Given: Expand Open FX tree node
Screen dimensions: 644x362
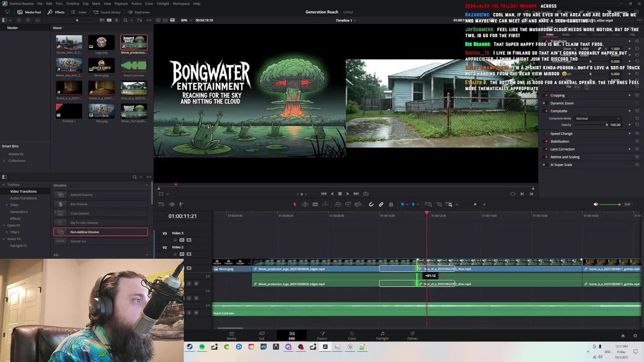Looking at the screenshot, I should coord(4,225).
